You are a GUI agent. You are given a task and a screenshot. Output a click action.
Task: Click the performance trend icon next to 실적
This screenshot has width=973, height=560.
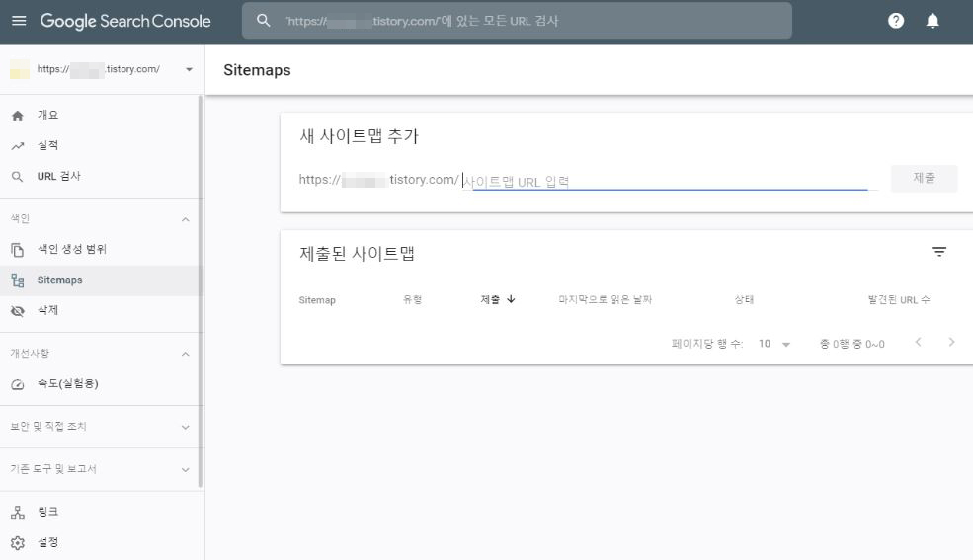[x=18, y=146]
